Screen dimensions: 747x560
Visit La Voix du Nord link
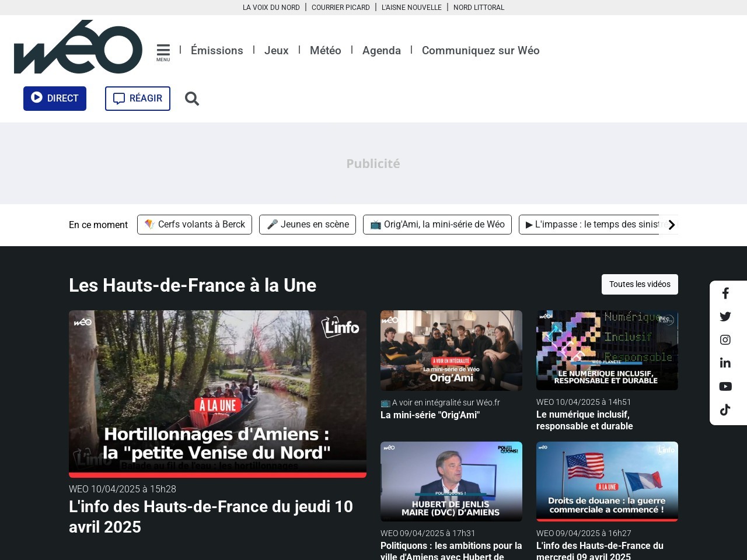271,8
